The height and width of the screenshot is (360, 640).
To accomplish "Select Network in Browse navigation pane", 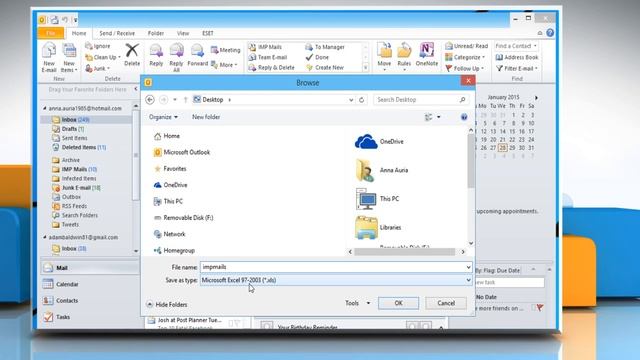I will pyautogui.click(x=169, y=234).
